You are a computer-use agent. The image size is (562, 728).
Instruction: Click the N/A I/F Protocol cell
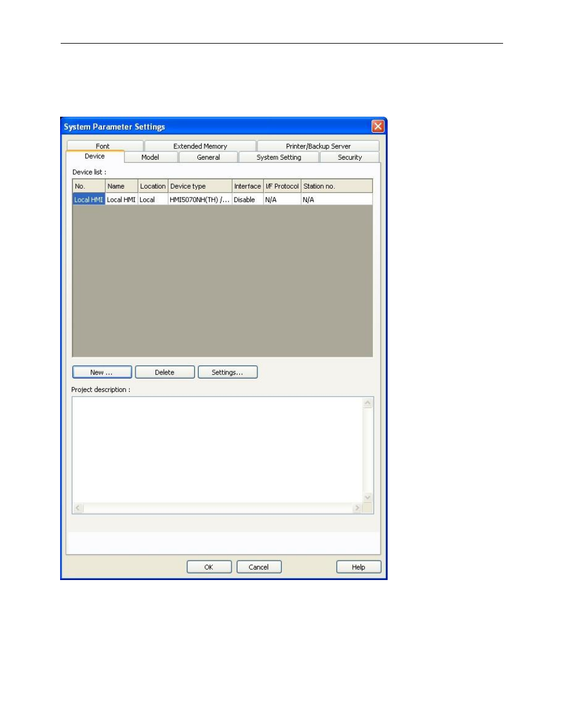pos(282,200)
